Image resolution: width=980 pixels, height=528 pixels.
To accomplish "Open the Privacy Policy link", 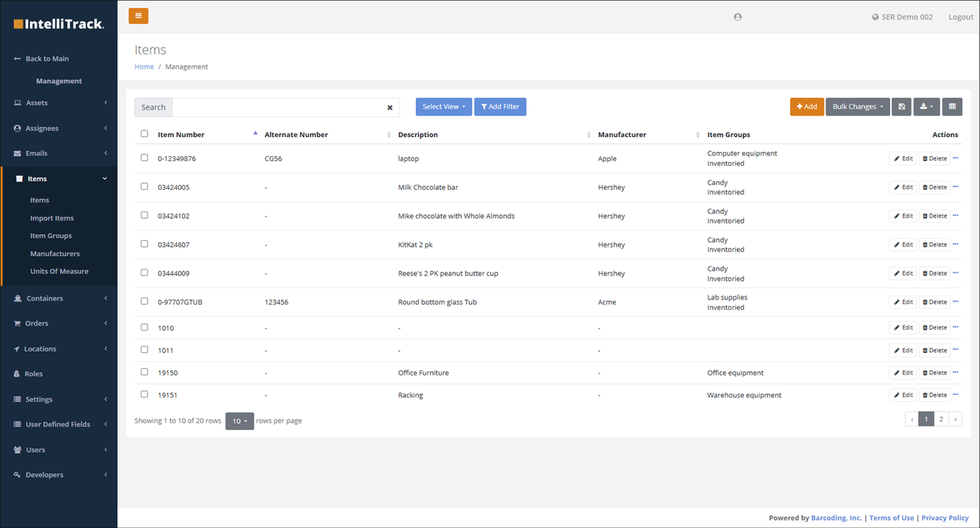I will [945, 518].
